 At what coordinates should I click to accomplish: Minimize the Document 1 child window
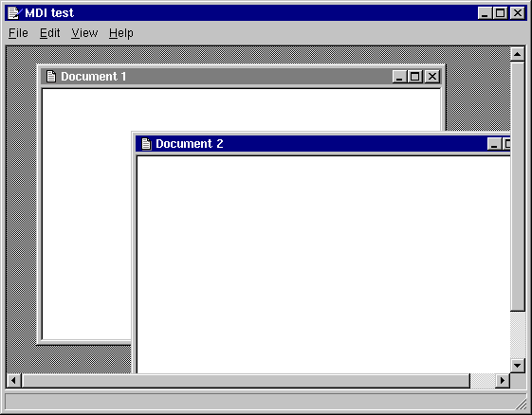click(x=399, y=77)
